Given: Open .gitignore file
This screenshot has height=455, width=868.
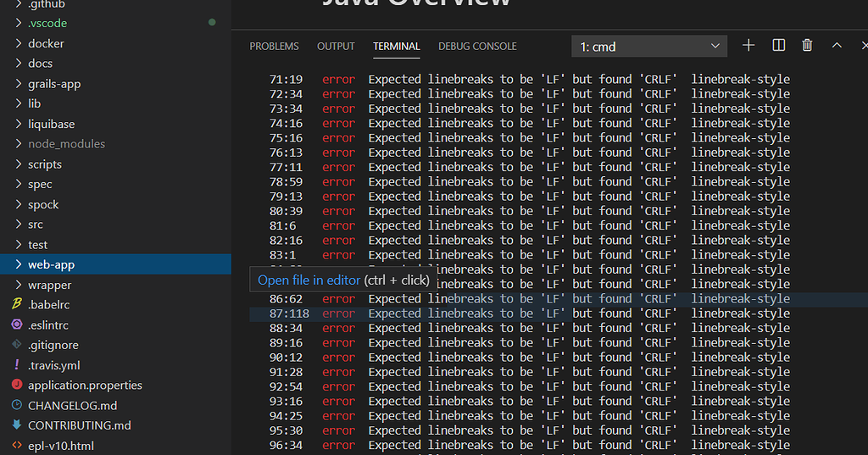Looking at the screenshot, I should pyautogui.click(x=53, y=345).
